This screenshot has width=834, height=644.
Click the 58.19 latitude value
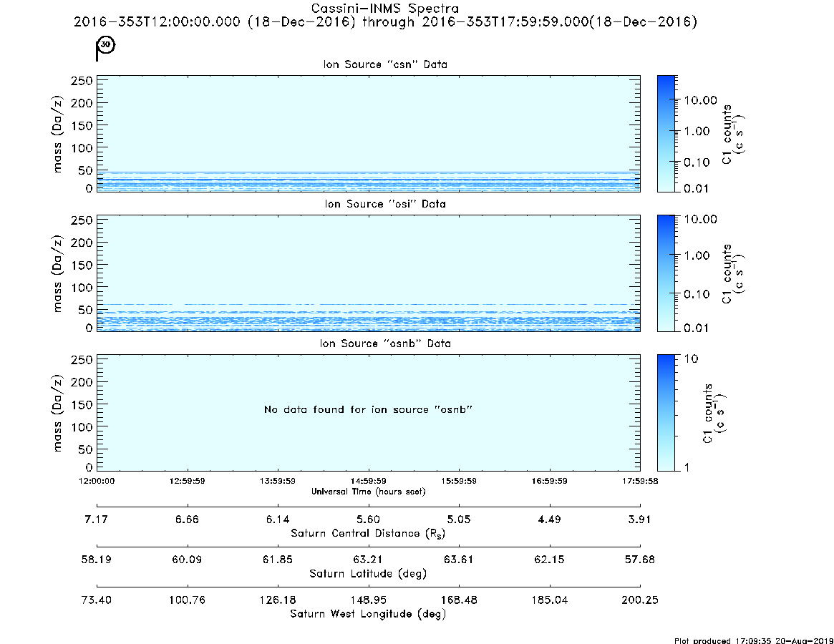(x=96, y=560)
